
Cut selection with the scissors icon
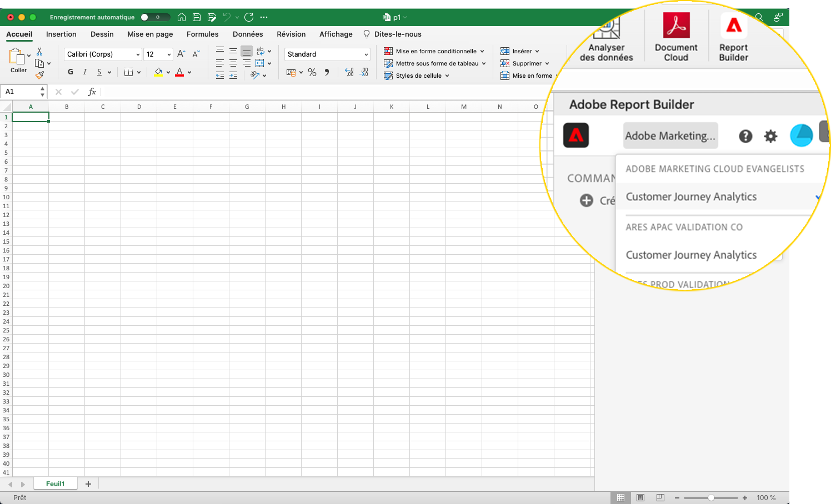pyautogui.click(x=39, y=51)
